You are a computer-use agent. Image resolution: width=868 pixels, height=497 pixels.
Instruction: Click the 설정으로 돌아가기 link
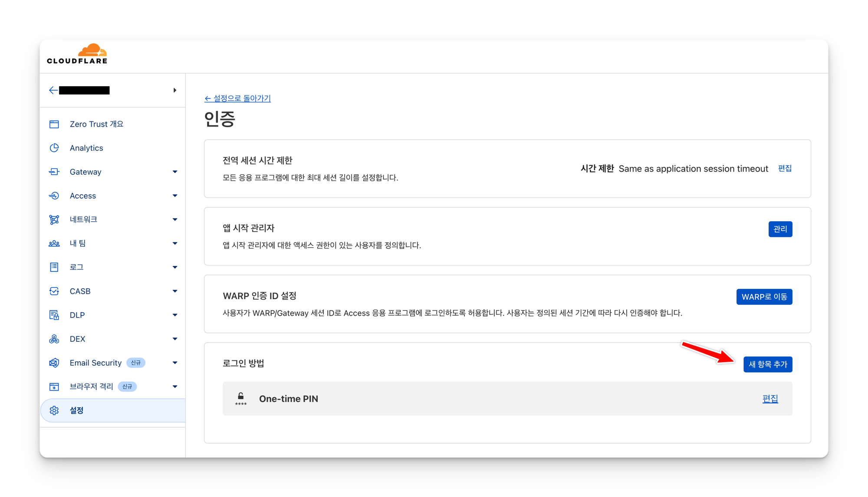238,98
